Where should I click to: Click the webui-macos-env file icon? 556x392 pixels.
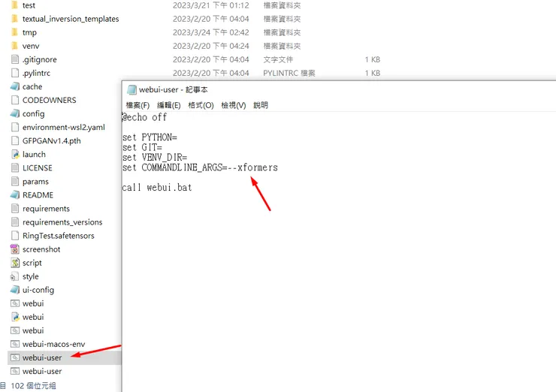pos(15,344)
